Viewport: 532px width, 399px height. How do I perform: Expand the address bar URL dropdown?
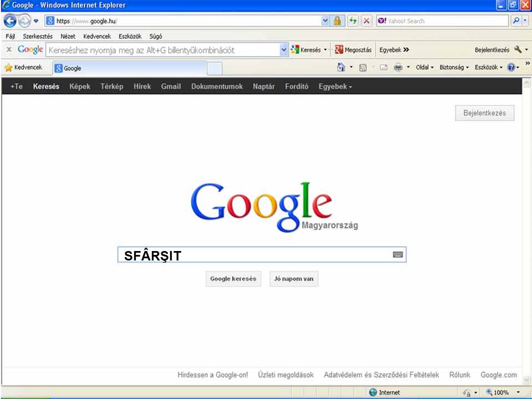point(325,21)
